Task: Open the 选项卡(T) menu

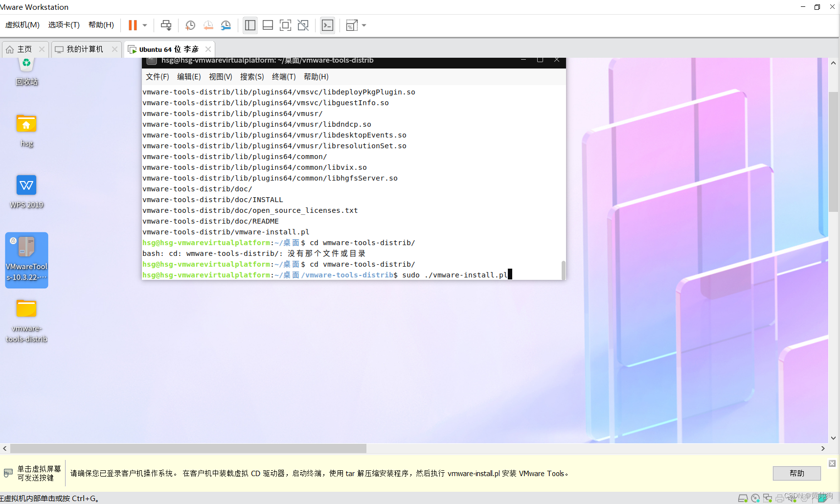Action: 64,25
